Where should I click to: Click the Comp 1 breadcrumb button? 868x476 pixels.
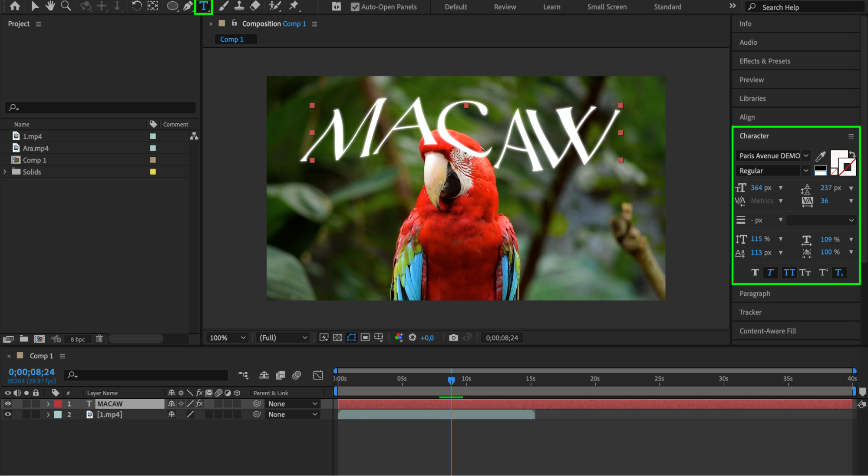click(232, 39)
